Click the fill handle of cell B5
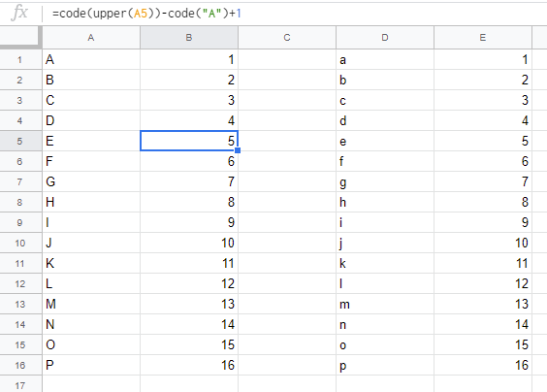This screenshot has height=392, width=547. [238, 150]
